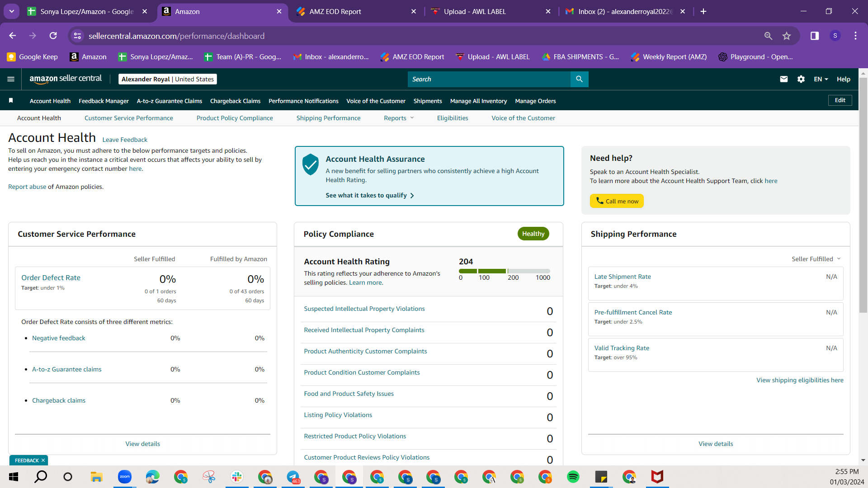Open the Negative feedback metric link
Screen dimensions: 868x488
click(x=58, y=338)
